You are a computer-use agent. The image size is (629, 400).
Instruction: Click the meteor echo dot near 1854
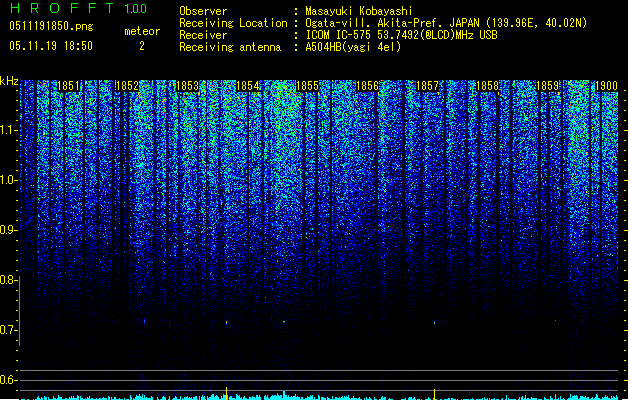226,322
